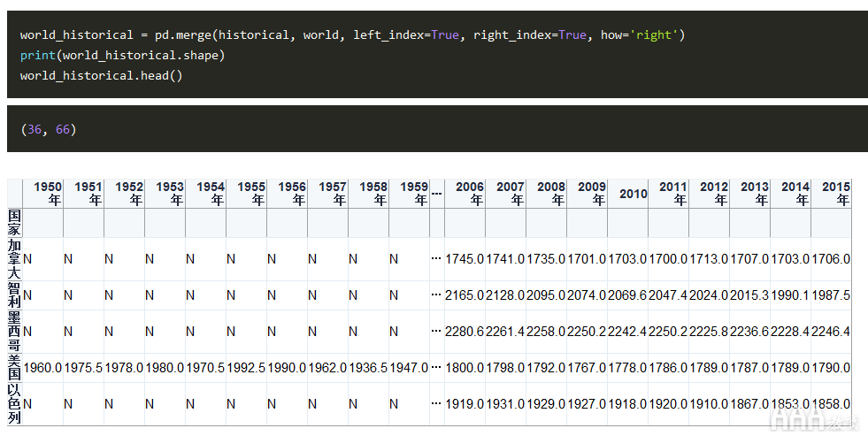Click the ellipsis column header
Image resolution: width=868 pixels, height=436 pixels.
(437, 194)
